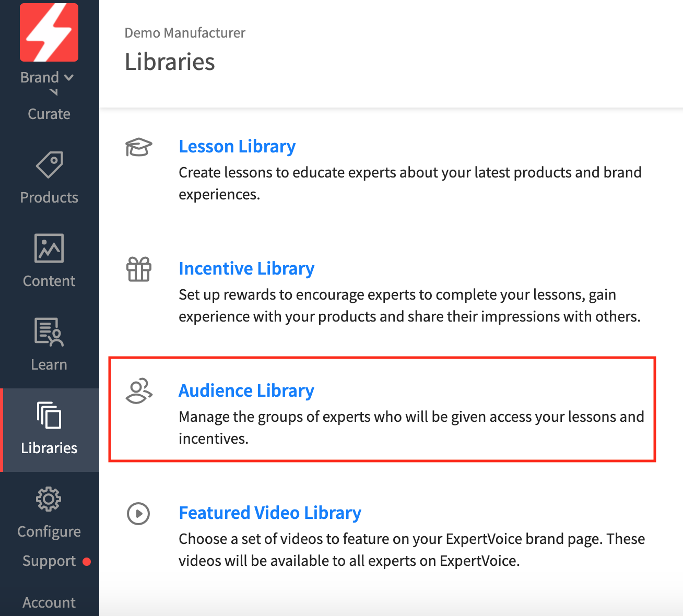
Task: Click the graduation cap Lesson icon
Action: pos(139,147)
